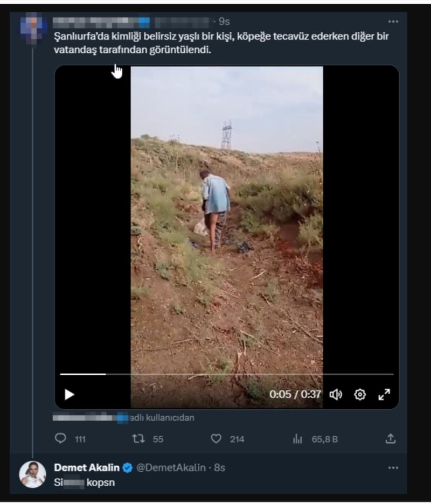
Task: View the 65,8 B analytics icon
Action: (297, 439)
